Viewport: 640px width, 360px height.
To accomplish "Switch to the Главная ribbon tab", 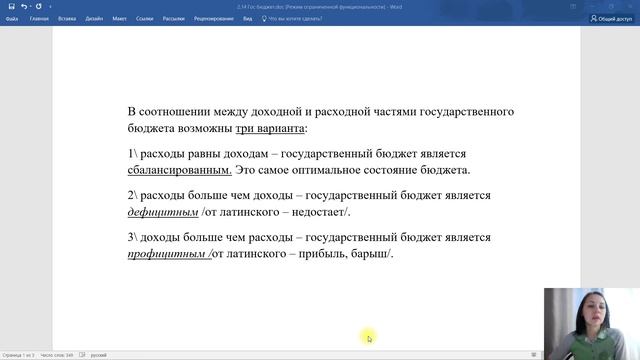I will 39,19.
